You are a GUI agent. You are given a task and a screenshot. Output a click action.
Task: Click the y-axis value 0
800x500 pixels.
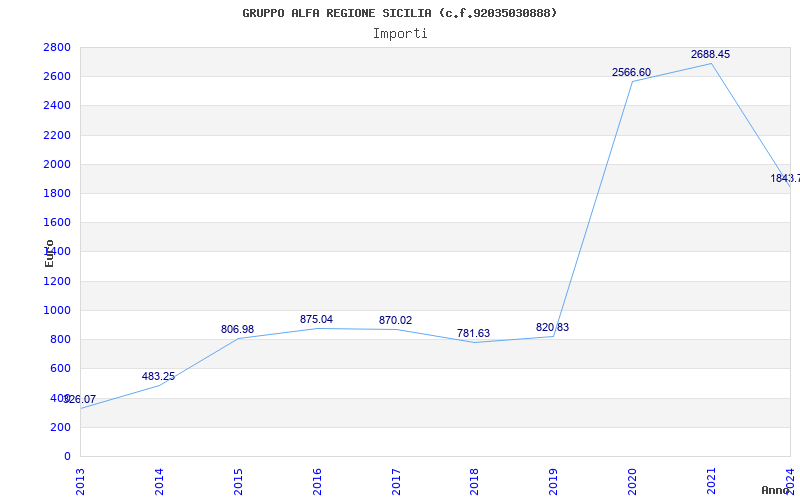point(67,456)
